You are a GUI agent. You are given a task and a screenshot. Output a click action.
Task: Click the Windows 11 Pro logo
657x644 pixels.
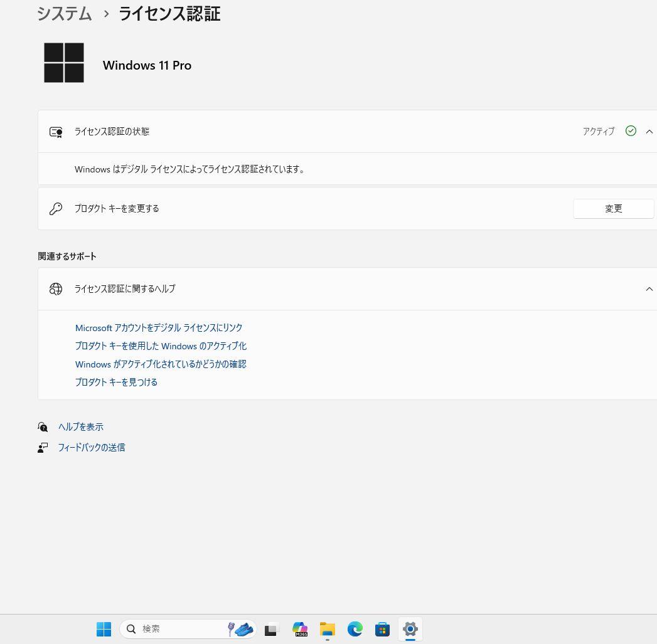point(64,63)
